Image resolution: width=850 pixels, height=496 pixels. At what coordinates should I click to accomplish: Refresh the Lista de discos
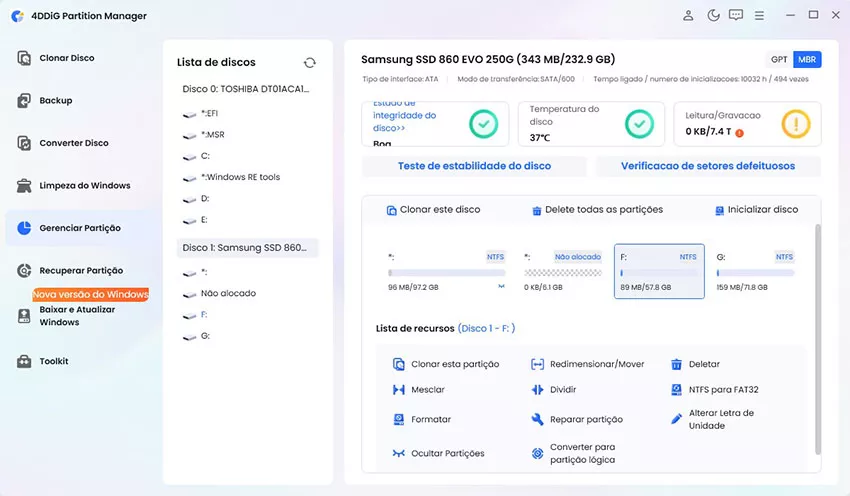click(x=310, y=63)
